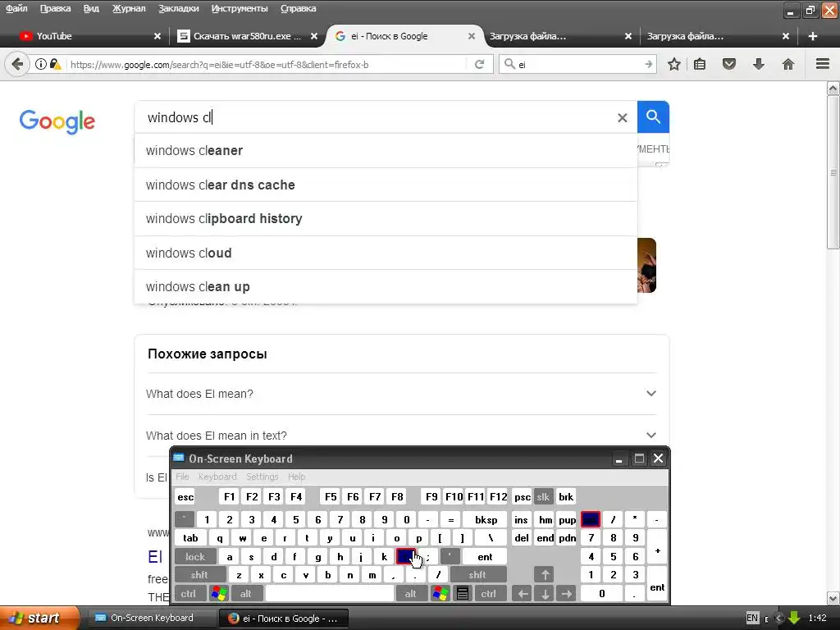Click the Firefox back arrow button
The image size is (840, 630).
pyautogui.click(x=17, y=64)
